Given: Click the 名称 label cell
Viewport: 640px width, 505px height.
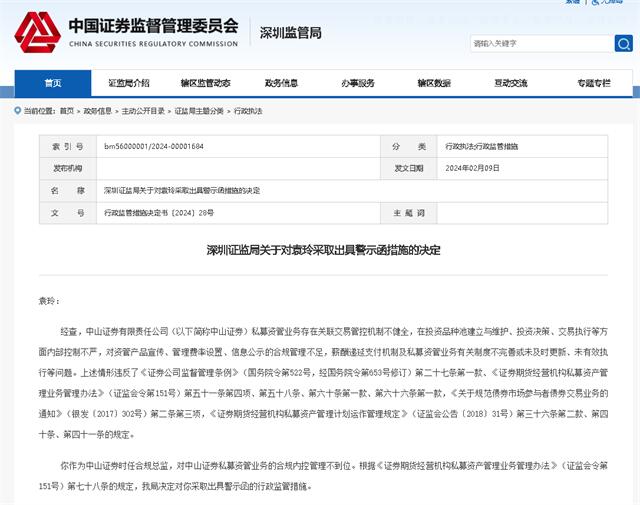Looking at the screenshot, I should tap(68, 191).
